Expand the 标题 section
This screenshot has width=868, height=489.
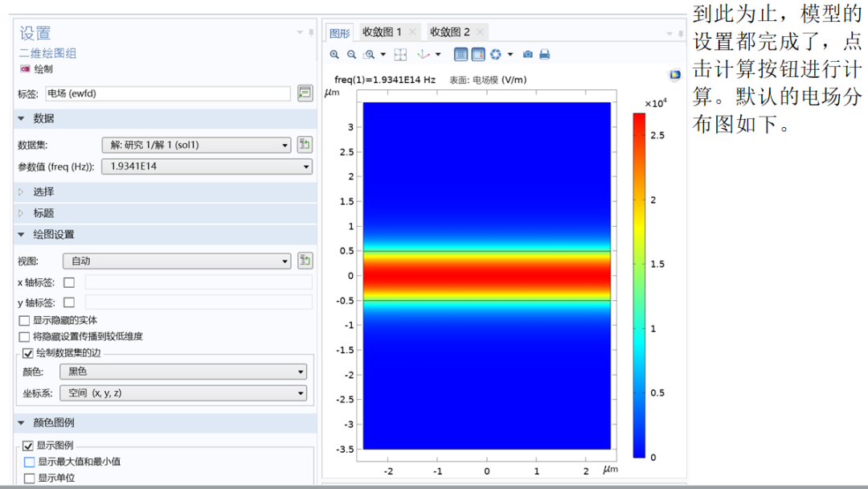[x=21, y=213]
